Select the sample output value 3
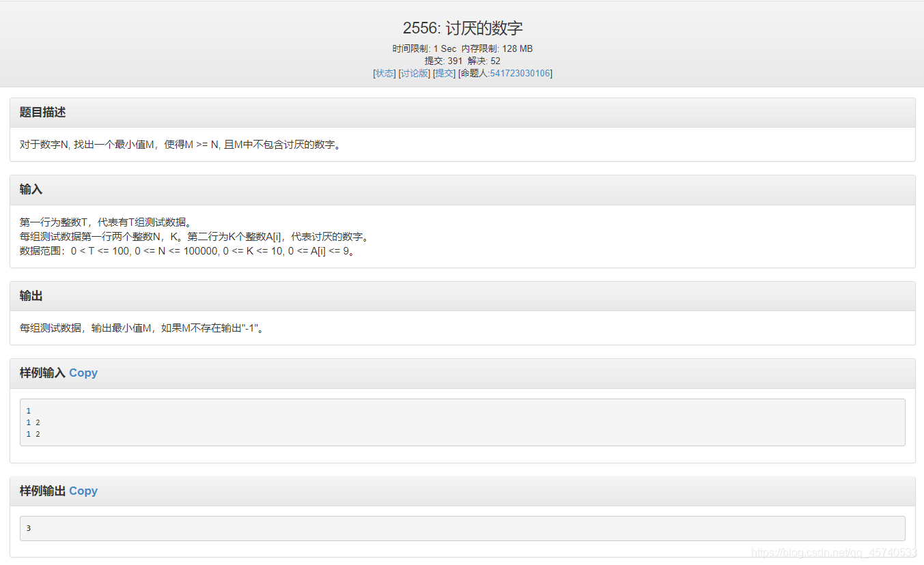 [x=28, y=527]
